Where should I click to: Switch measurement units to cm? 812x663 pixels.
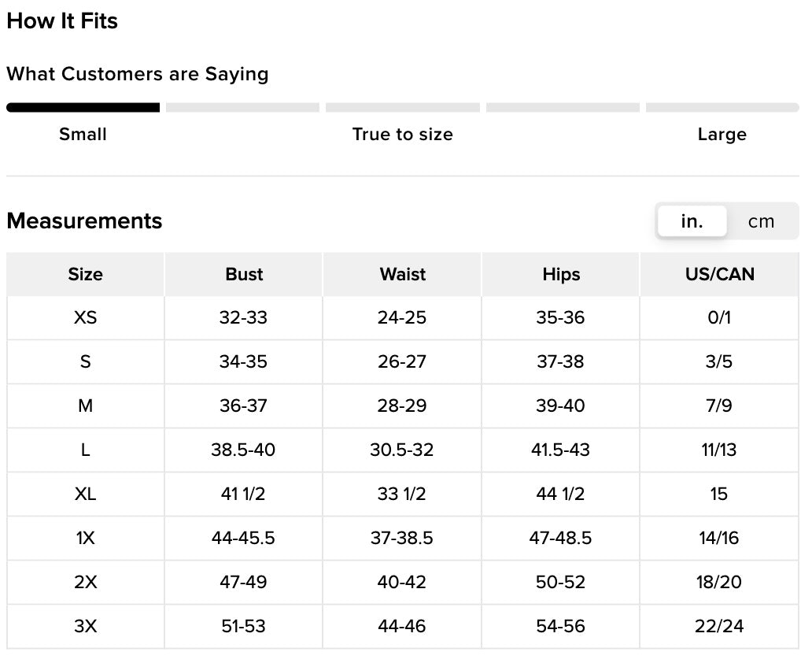pyautogui.click(x=761, y=222)
